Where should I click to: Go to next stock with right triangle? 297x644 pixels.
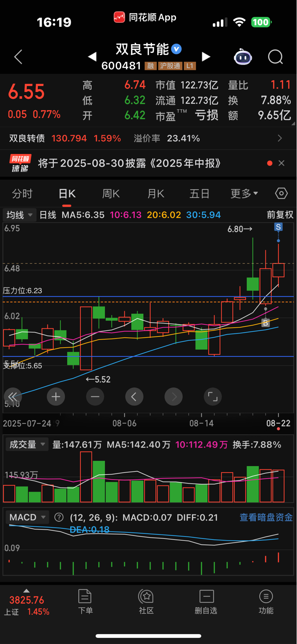pyautogui.click(x=206, y=57)
